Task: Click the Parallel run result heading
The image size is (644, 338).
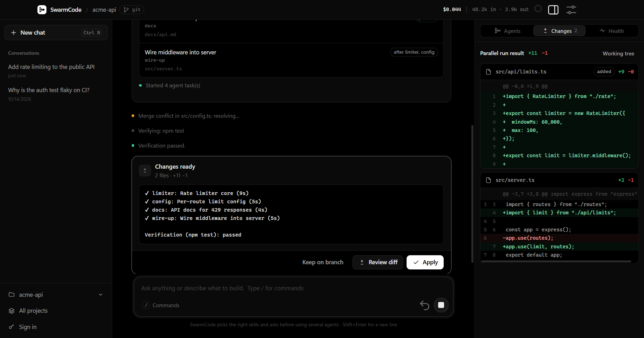Action: [x=502, y=53]
